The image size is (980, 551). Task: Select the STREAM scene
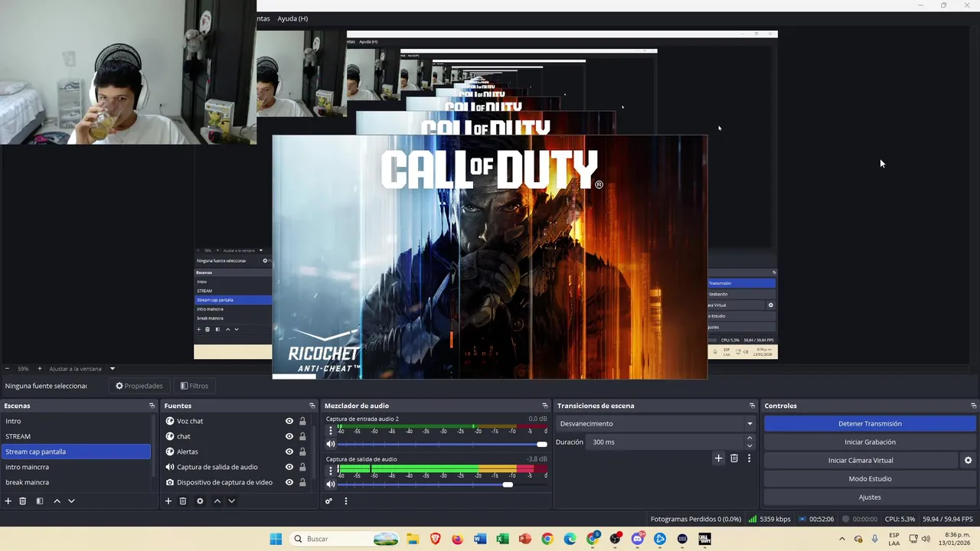click(x=76, y=436)
